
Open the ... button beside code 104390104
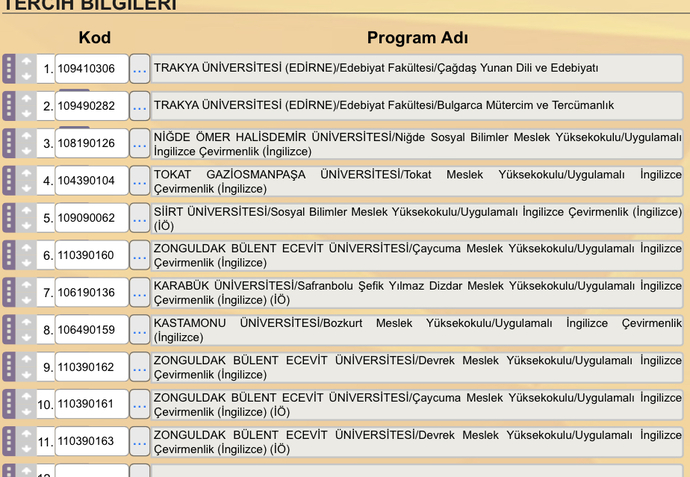(139, 181)
